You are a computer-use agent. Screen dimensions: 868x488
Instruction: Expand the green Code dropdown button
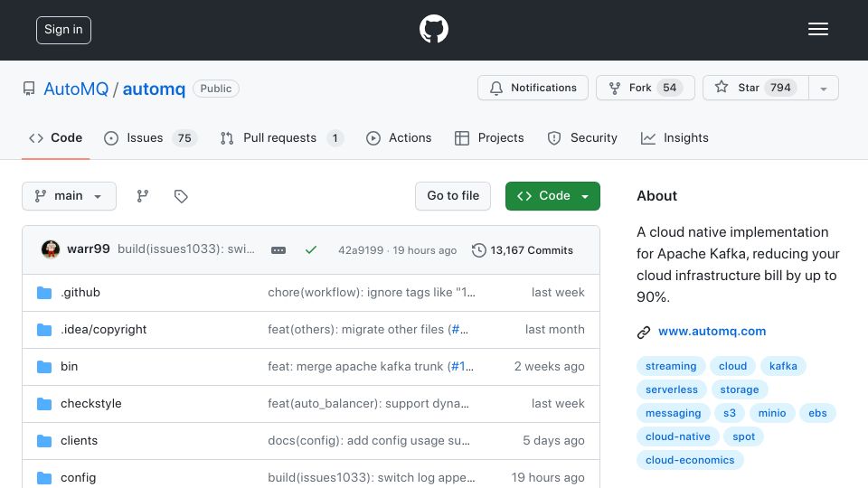(x=552, y=196)
